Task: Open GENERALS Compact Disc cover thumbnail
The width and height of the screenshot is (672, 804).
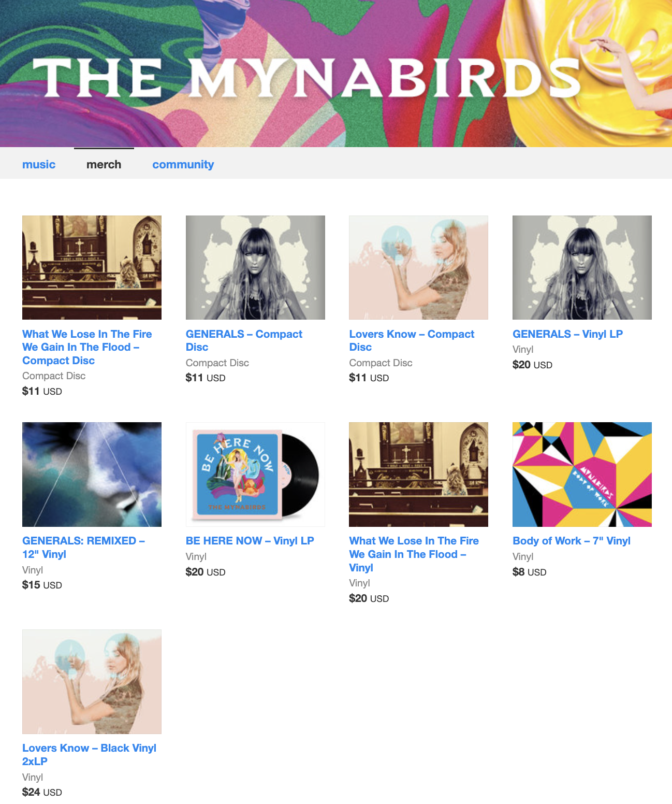Action: (x=255, y=267)
